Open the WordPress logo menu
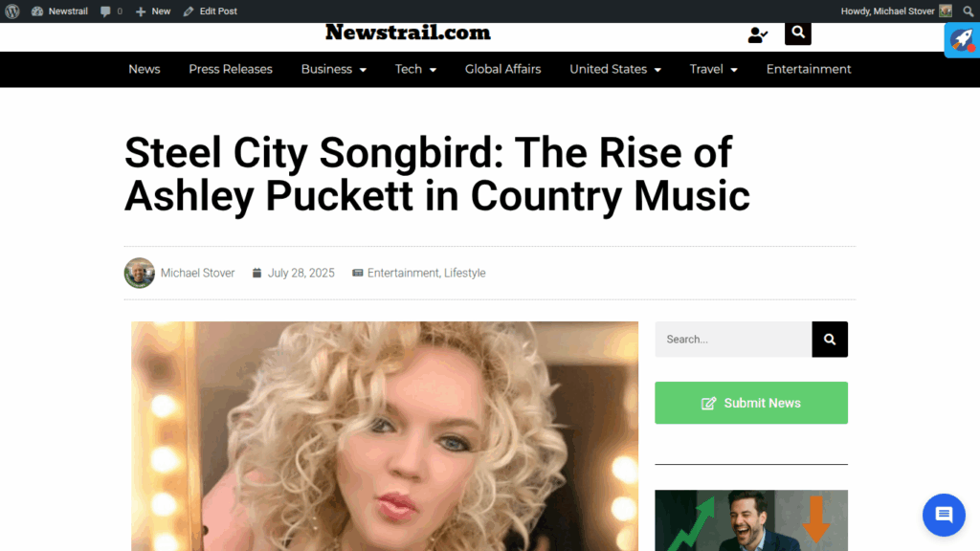 click(x=12, y=11)
